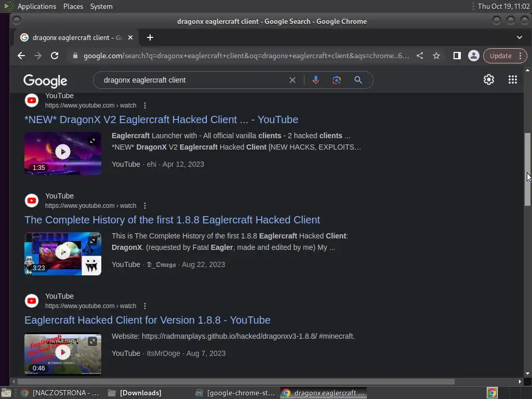Reload the current page
The height and width of the screenshot is (399, 532).
coord(54,56)
